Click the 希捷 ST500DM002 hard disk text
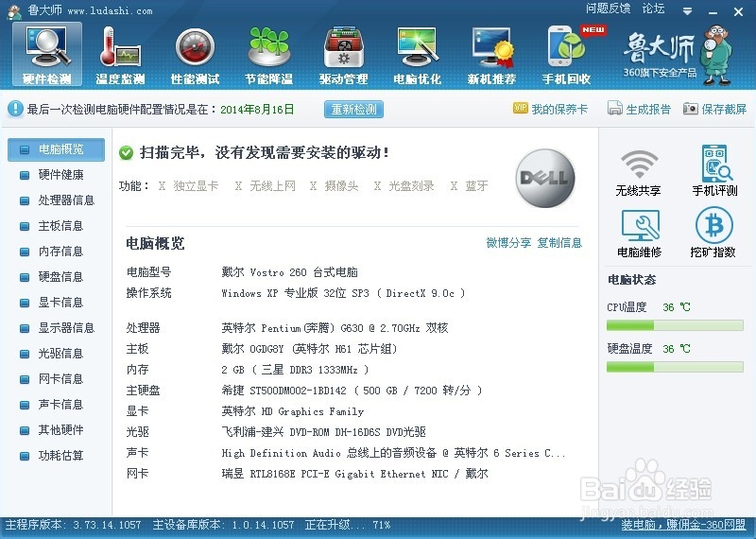The width and height of the screenshot is (756, 539). coord(352,391)
